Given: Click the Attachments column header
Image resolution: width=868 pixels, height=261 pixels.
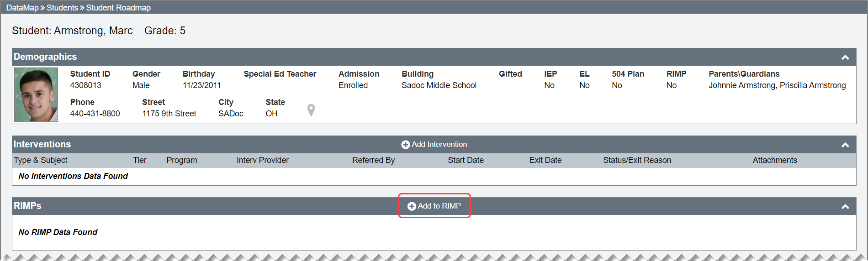Looking at the screenshot, I should coord(775,160).
